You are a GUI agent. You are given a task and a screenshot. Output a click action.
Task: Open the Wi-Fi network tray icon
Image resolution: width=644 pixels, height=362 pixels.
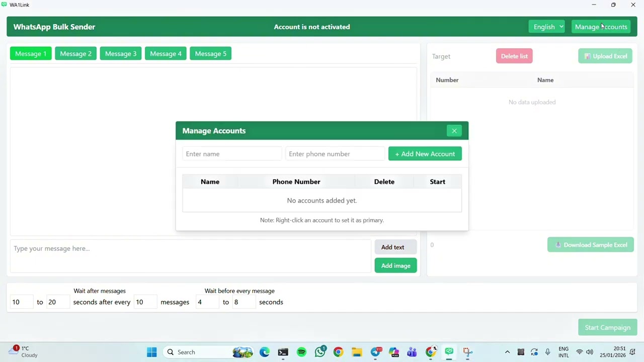[580, 352]
